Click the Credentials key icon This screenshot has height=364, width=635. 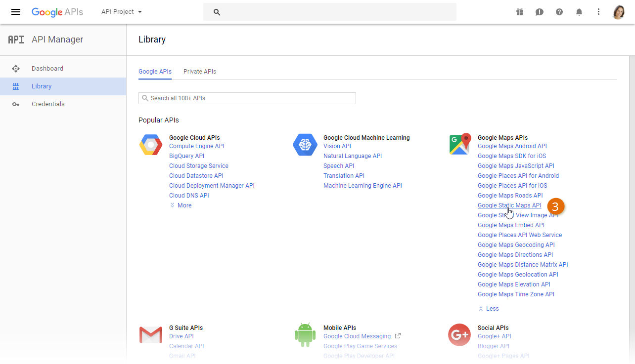click(16, 104)
